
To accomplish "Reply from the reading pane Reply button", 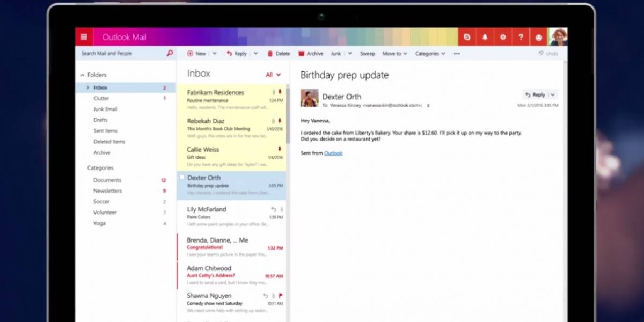I will click(535, 94).
